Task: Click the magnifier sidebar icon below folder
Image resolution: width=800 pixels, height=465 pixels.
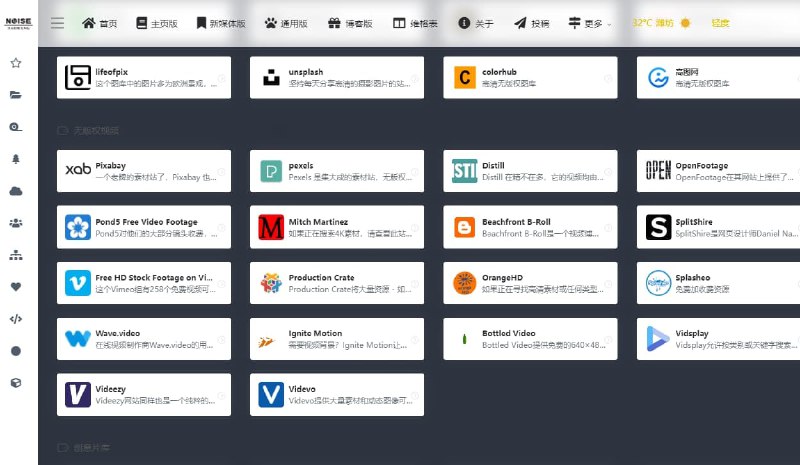Action: [x=16, y=127]
